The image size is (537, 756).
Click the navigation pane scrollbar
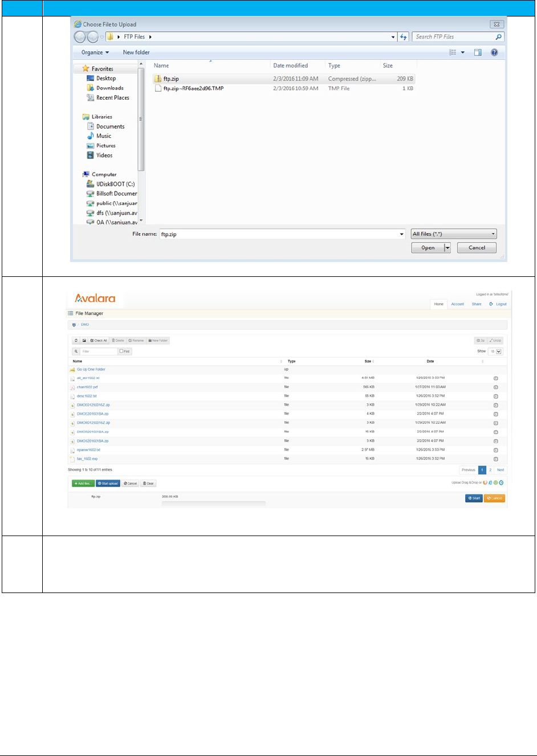[141, 118]
